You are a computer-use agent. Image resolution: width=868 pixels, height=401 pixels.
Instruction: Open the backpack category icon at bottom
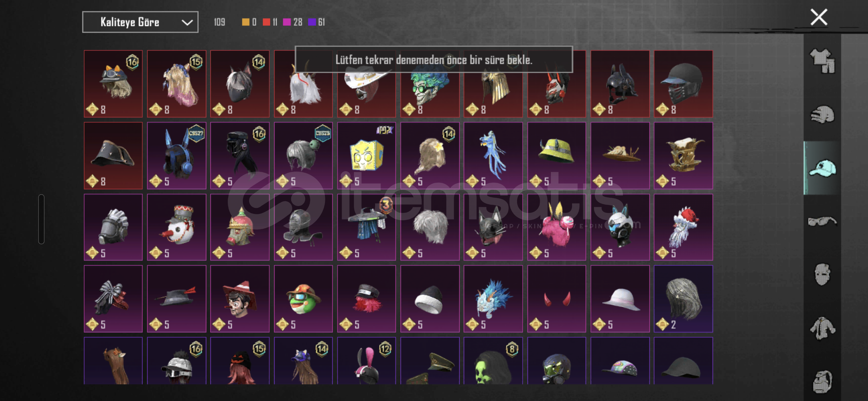point(822,381)
